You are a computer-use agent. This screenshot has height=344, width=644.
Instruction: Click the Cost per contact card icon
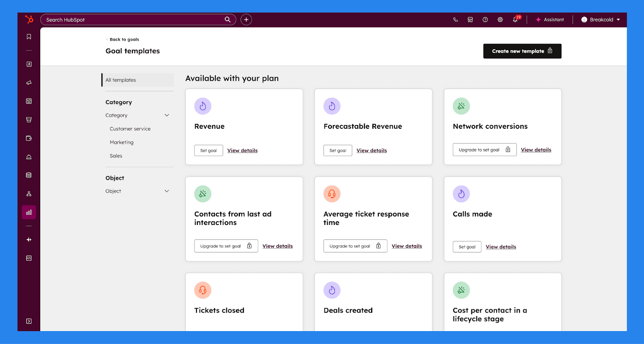(461, 290)
